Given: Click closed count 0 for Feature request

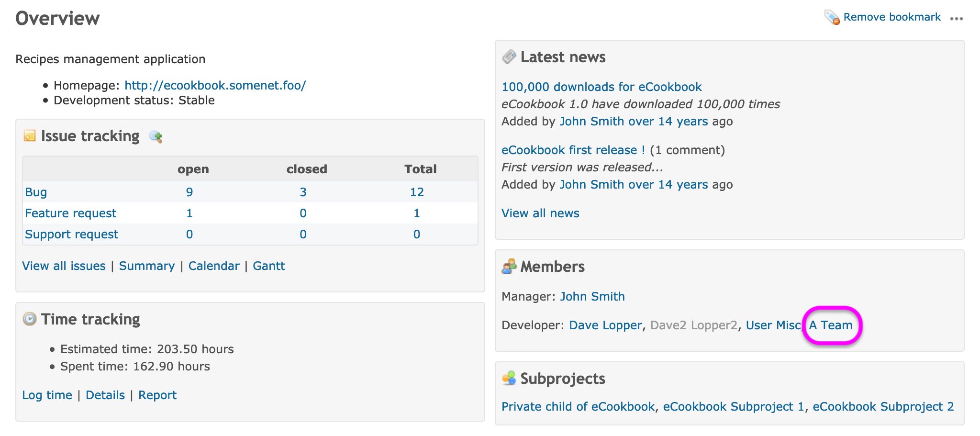Looking at the screenshot, I should pos(303,213).
